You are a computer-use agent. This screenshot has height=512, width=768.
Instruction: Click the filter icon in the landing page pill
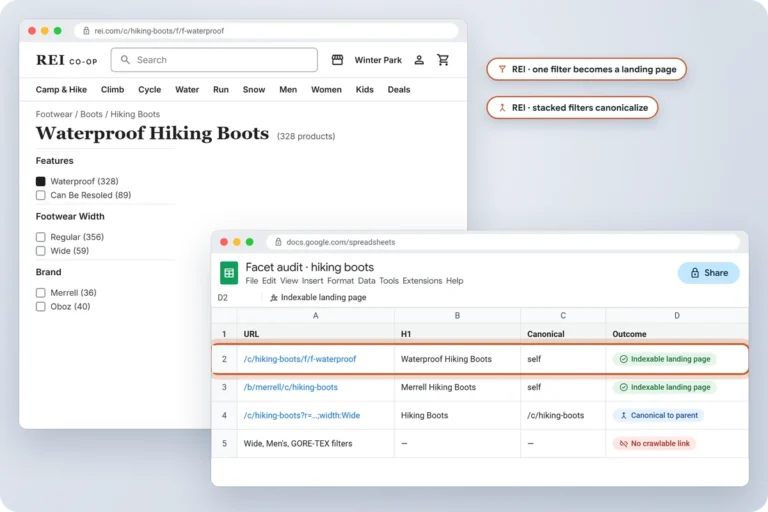click(x=502, y=69)
